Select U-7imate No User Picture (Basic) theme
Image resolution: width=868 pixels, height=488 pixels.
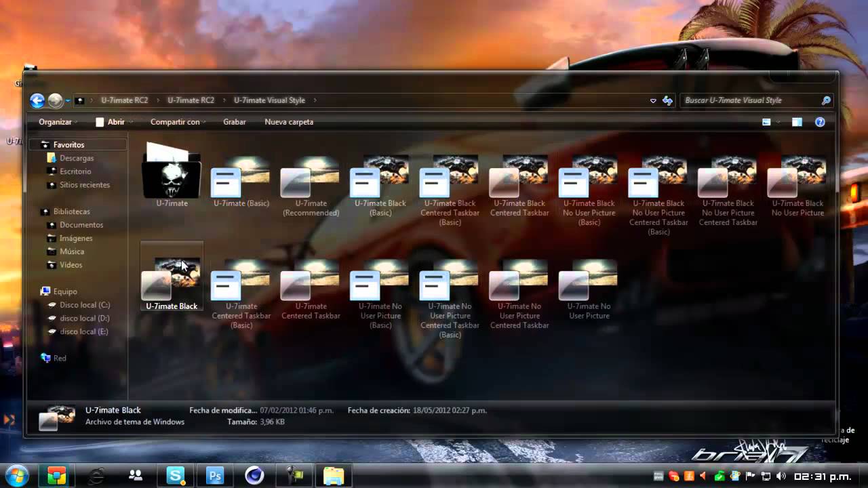point(380,293)
